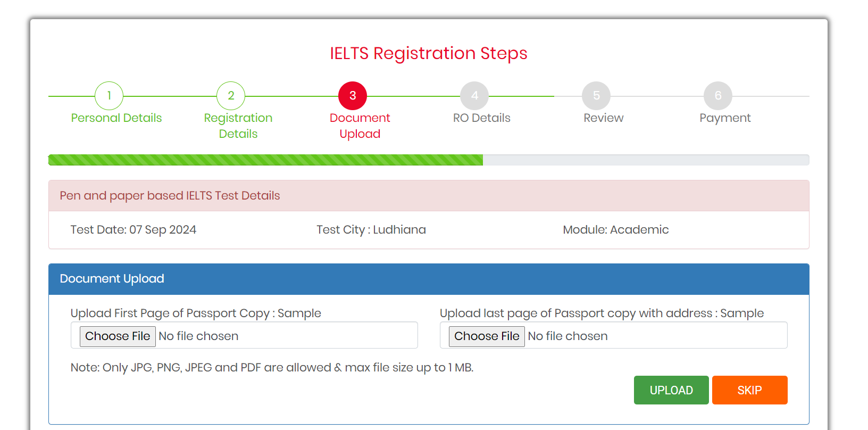
Task: Choose file for first page of passport
Action: [118, 336]
